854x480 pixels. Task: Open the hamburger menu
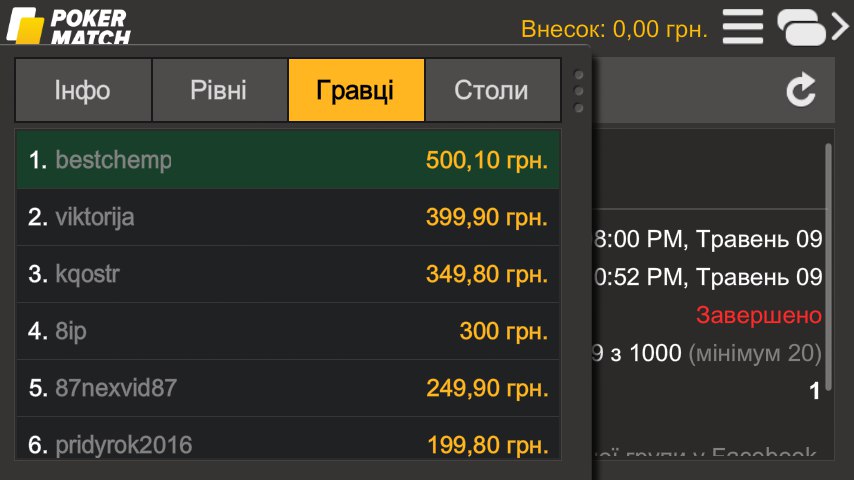coord(743,27)
